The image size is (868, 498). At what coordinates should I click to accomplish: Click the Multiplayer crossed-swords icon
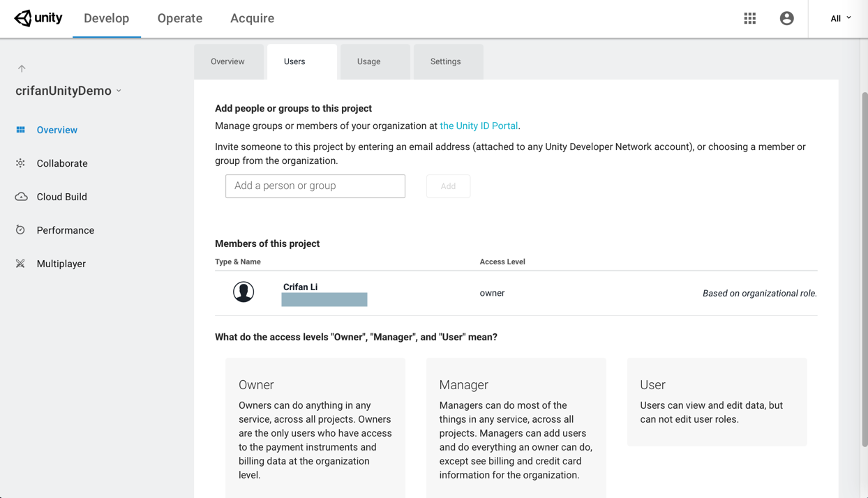pyautogui.click(x=21, y=264)
